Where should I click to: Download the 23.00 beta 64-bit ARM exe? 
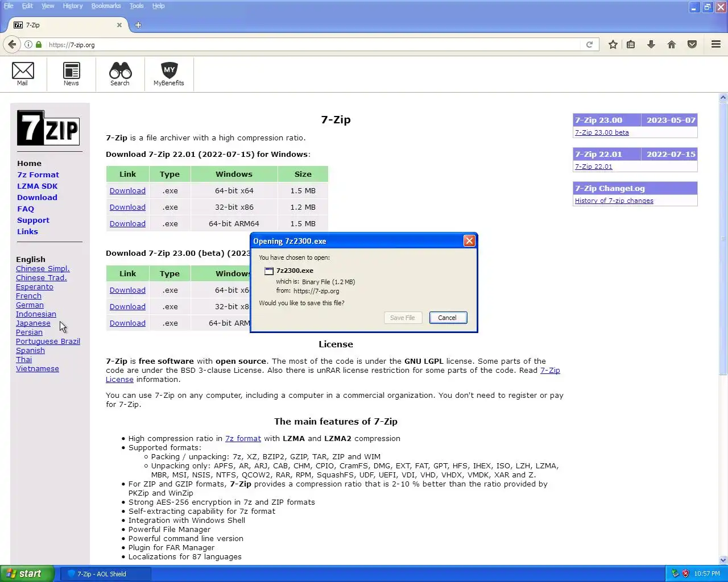[x=127, y=323]
